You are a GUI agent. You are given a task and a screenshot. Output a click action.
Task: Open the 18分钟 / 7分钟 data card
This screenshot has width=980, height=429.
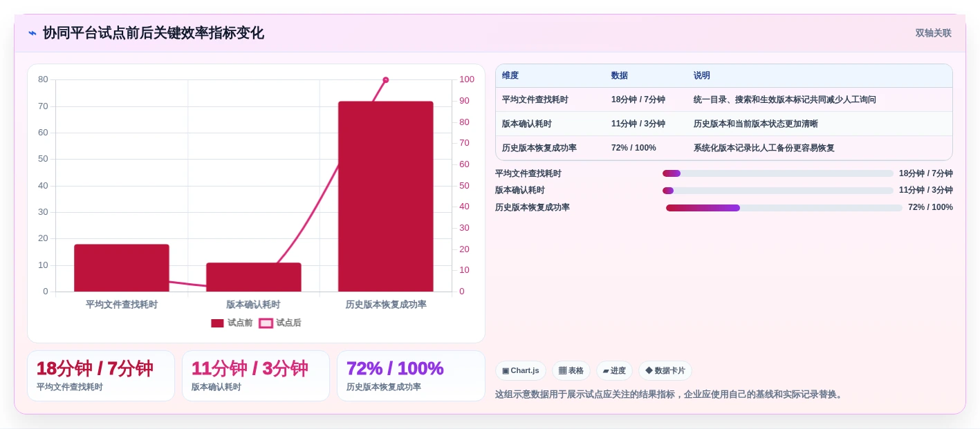101,376
